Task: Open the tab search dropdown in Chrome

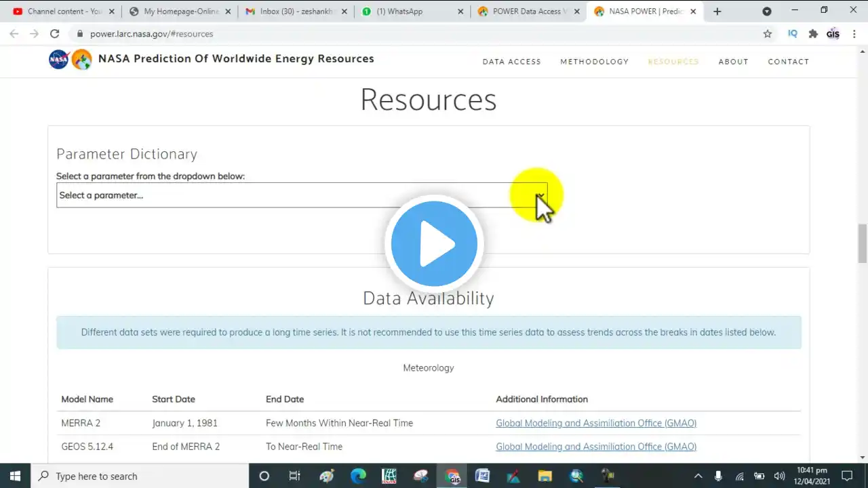Action: [766, 12]
